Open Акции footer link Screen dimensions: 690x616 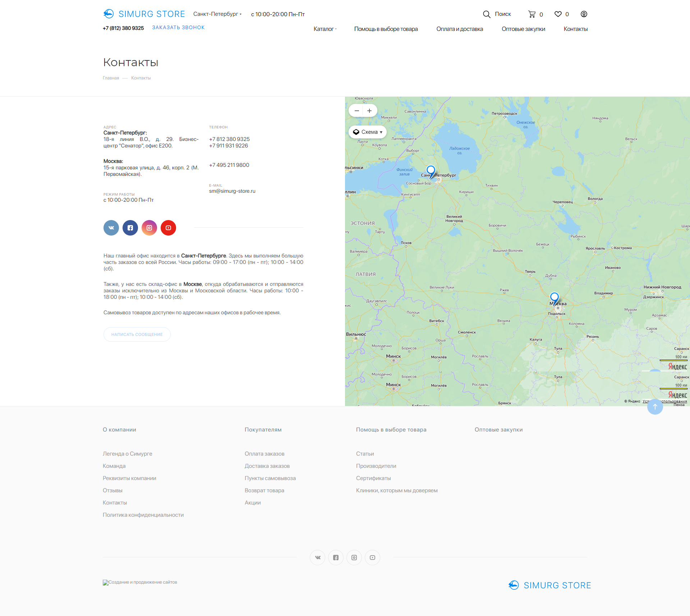tap(253, 503)
